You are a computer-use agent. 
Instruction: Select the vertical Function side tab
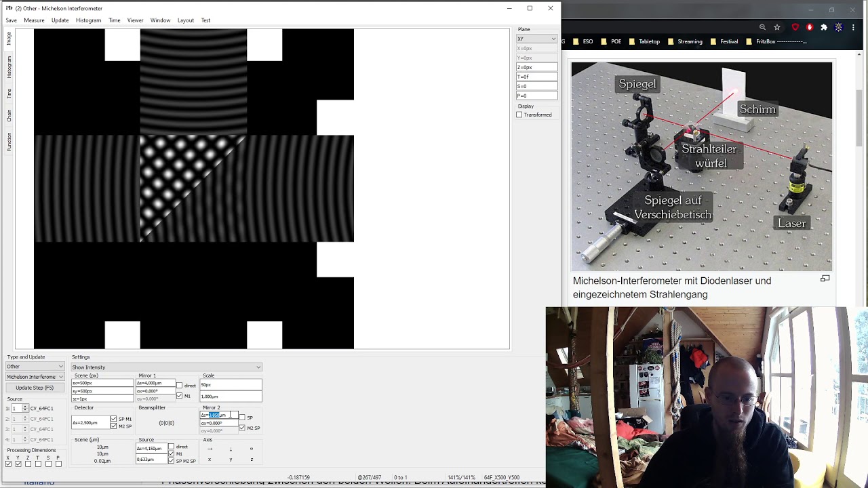coord(9,142)
